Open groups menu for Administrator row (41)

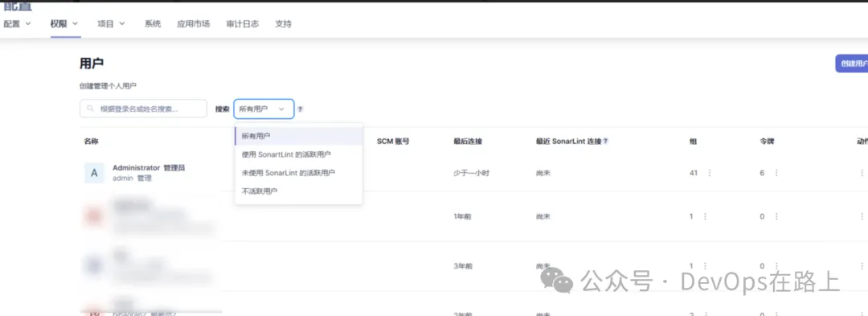click(x=710, y=173)
